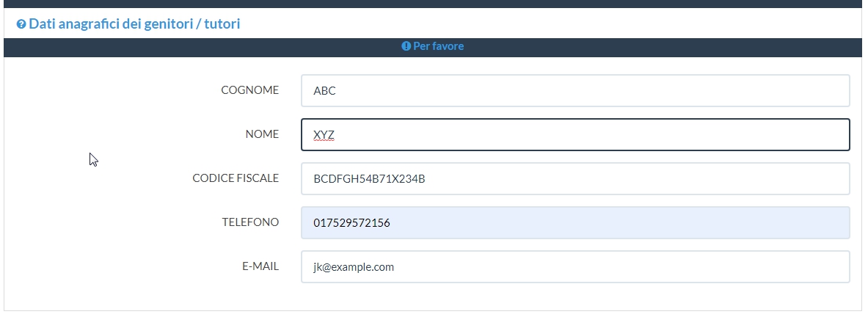Screen dimensions: 868x317
Task: Focus the Codice Fiscale input field
Action: (x=575, y=179)
